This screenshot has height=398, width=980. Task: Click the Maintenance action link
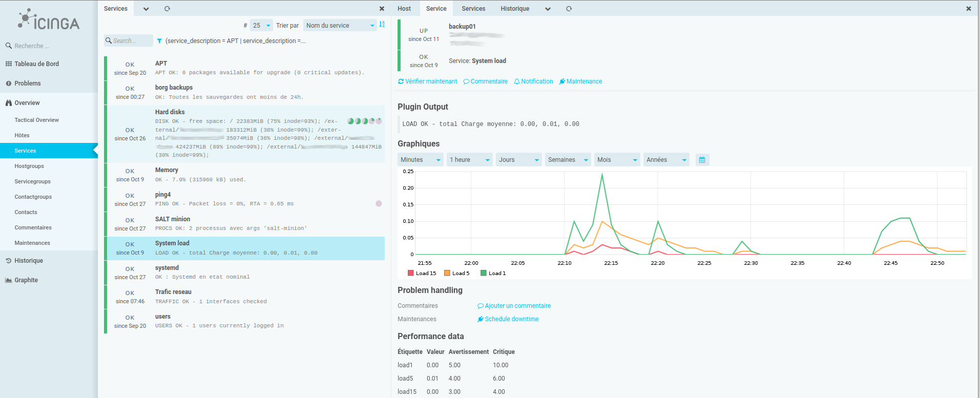pos(580,81)
